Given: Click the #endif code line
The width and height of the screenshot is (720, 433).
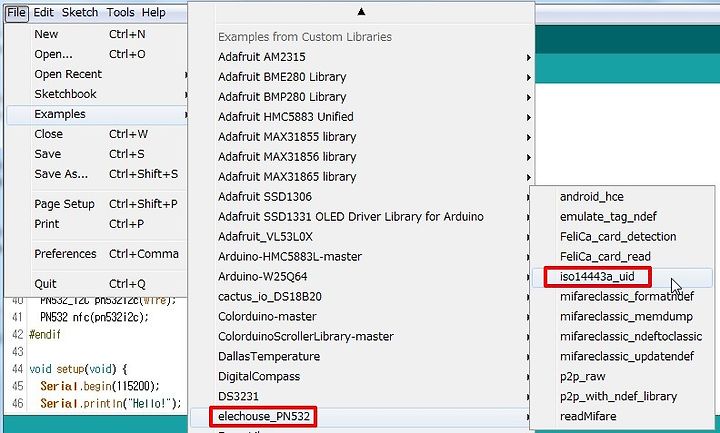Looking at the screenshot, I should [45, 334].
